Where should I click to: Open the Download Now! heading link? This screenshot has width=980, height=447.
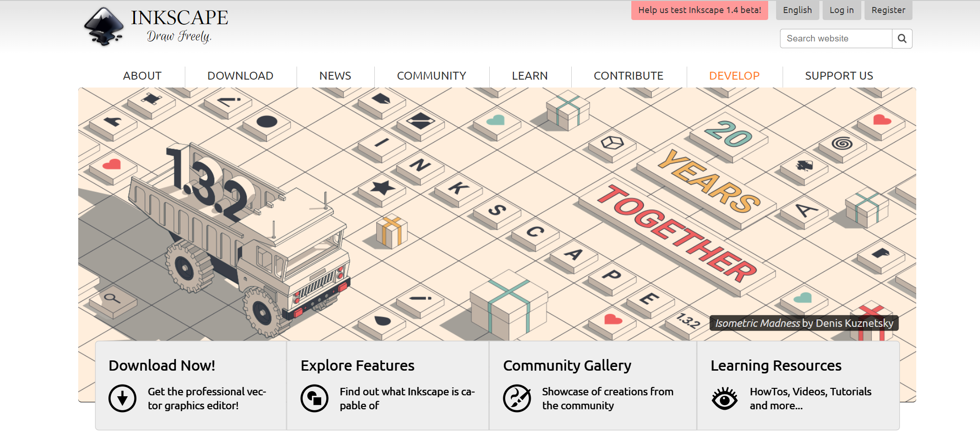[162, 366]
